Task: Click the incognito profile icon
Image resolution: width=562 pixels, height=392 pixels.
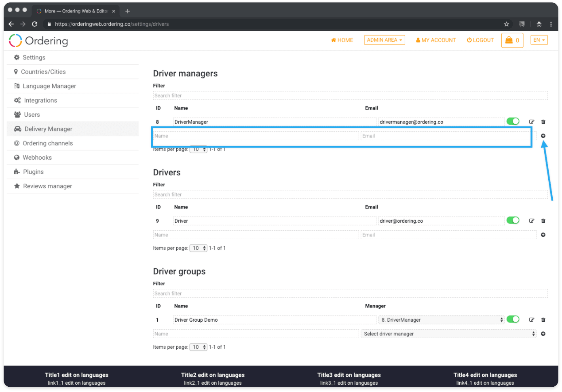Action: coord(539,24)
